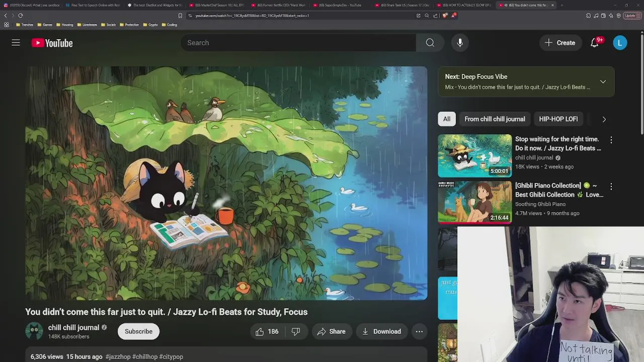Open the Stop waiting video thumbnail
The image size is (644, 362).
pyautogui.click(x=474, y=156)
